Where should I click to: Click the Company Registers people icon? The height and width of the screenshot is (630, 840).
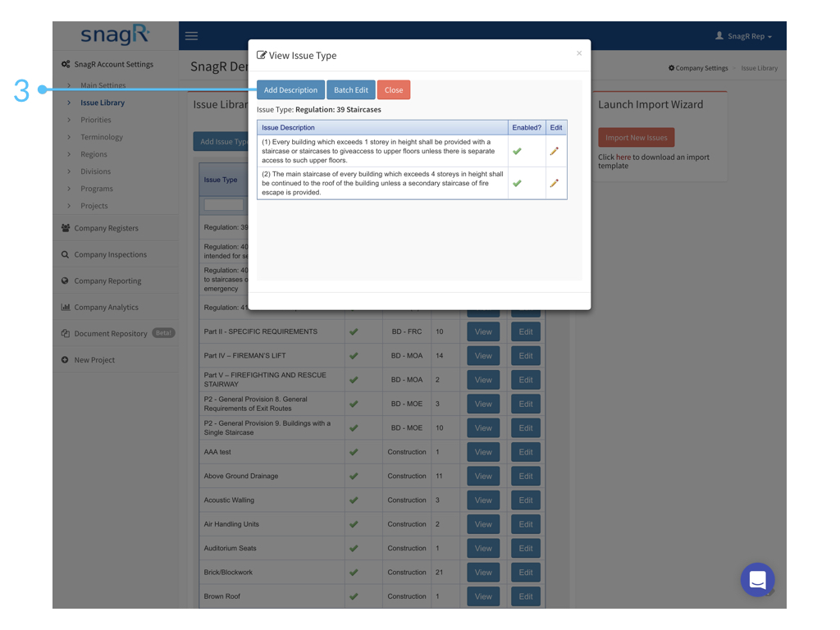[66, 228]
